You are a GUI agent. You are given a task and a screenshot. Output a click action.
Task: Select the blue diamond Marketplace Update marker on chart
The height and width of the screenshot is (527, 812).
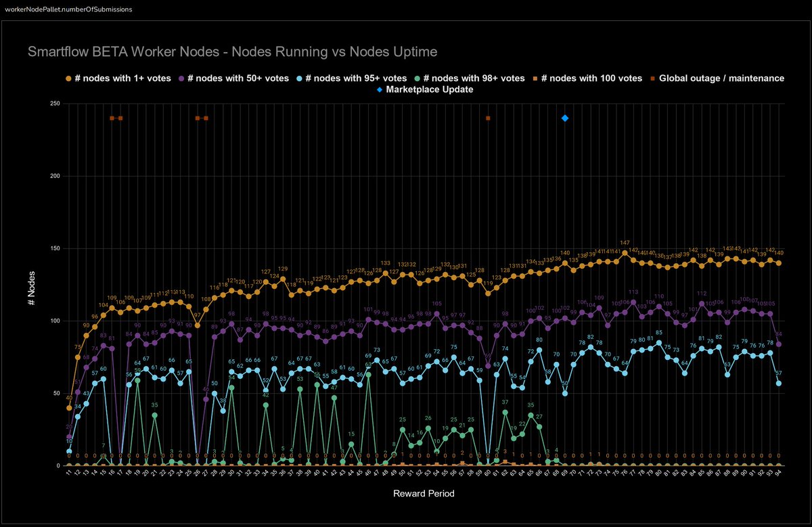[564, 117]
